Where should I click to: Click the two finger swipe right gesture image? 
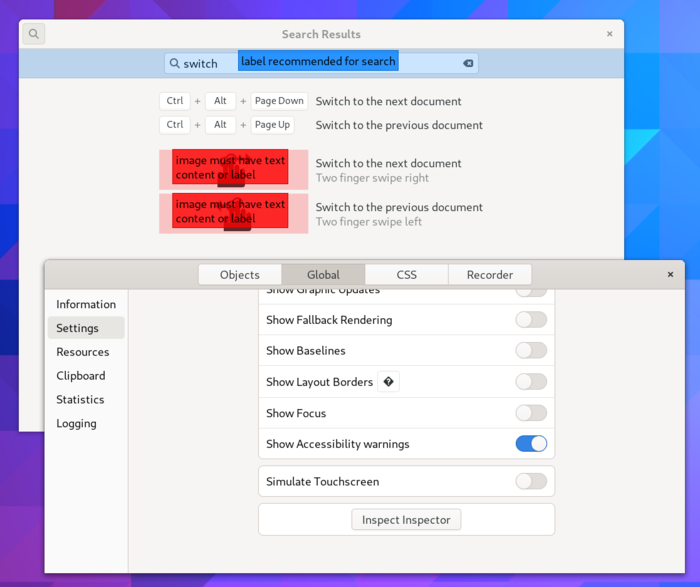tap(233, 169)
